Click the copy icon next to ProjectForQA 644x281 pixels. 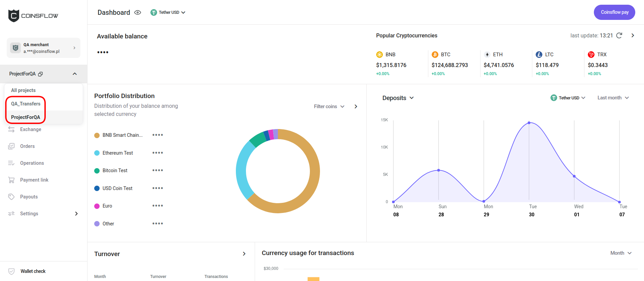pyautogui.click(x=40, y=74)
